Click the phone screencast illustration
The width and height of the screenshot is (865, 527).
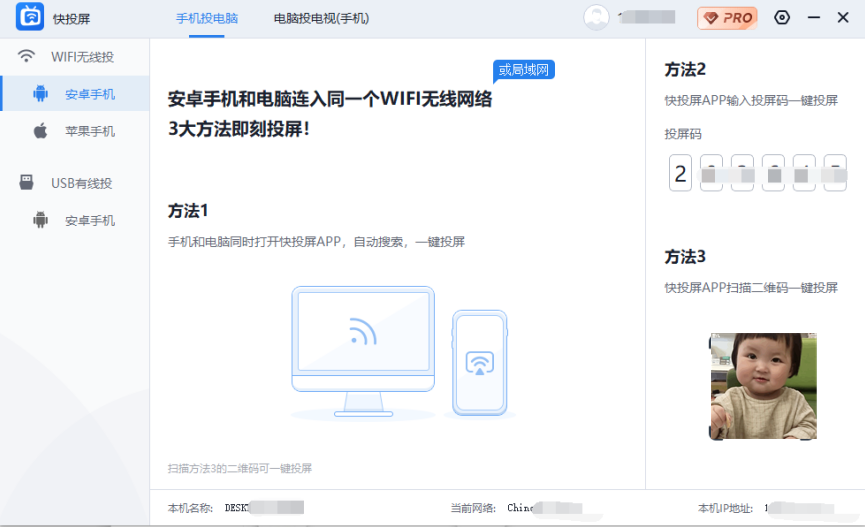pos(479,363)
